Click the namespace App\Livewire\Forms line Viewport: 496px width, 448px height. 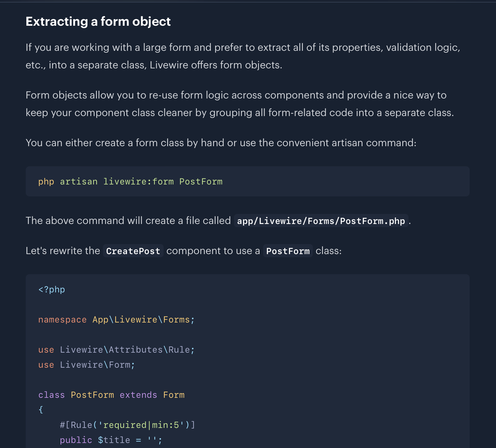[116, 320]
